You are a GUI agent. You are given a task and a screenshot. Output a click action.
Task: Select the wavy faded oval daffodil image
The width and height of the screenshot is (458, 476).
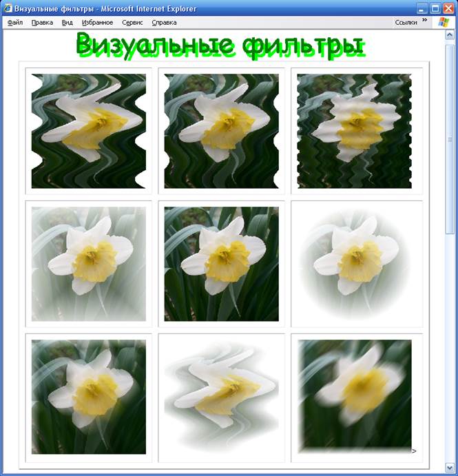pyautogui.click(x=222, y=397)
